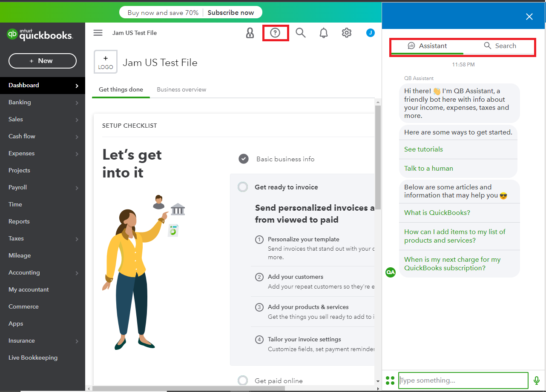Open the Settings gear icon
Viewport: 546px width, 392px height.
click(347, 33)
